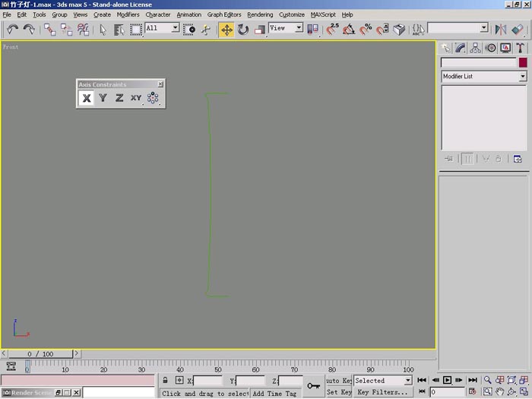Open the Modify command panel tab
Screen dimensions: 532x399
click(461, 48)
